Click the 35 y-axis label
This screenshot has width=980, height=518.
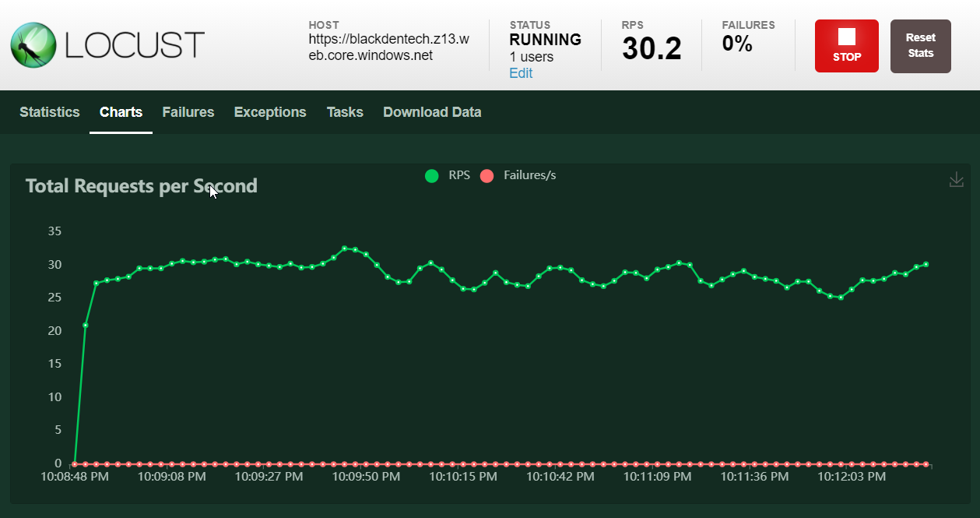(x=54, y=231)
